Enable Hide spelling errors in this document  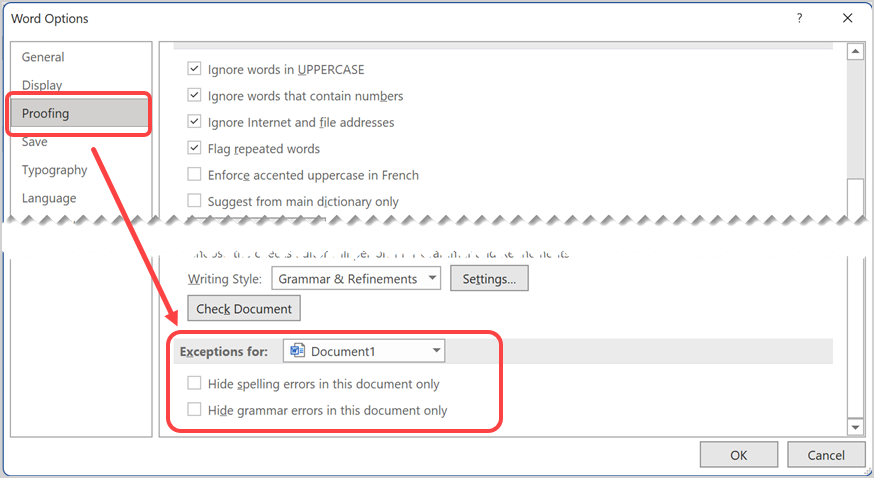[195, 384]
